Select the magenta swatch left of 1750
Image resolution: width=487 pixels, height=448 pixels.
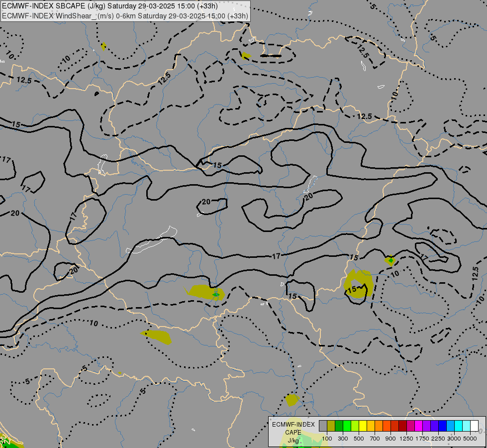[x=419, y=426]
